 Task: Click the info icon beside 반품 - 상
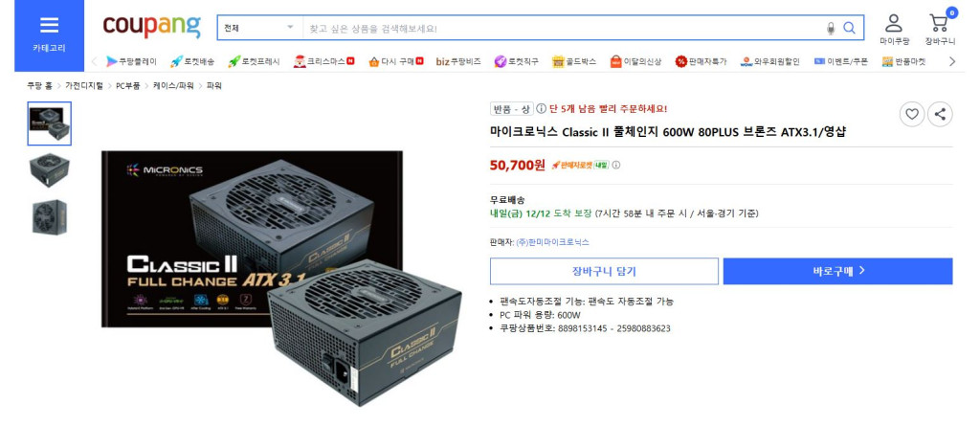pyautogui.click(x=542, y=109)
